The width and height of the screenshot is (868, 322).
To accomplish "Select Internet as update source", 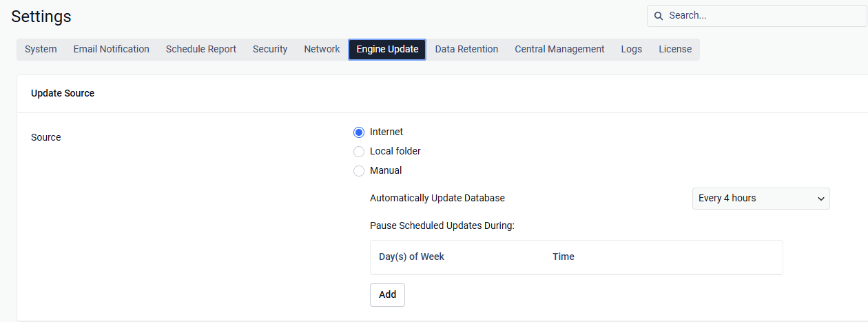I will [358, 132].
